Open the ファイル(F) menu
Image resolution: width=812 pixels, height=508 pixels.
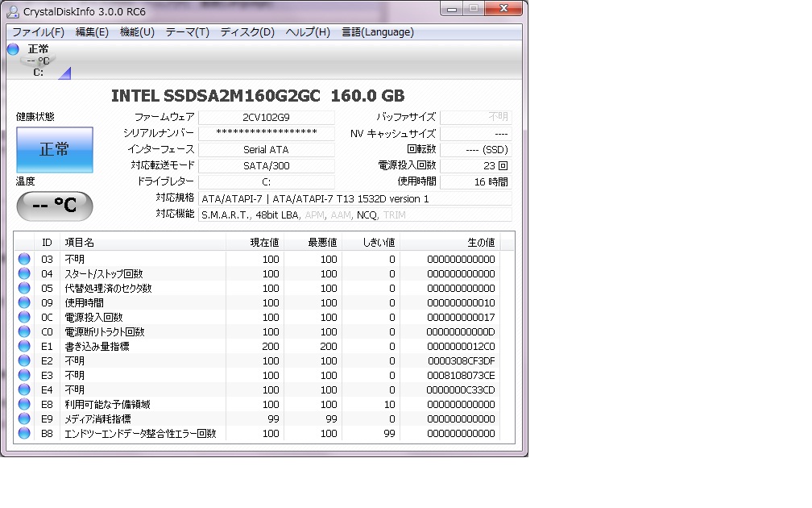click(39, 32)
